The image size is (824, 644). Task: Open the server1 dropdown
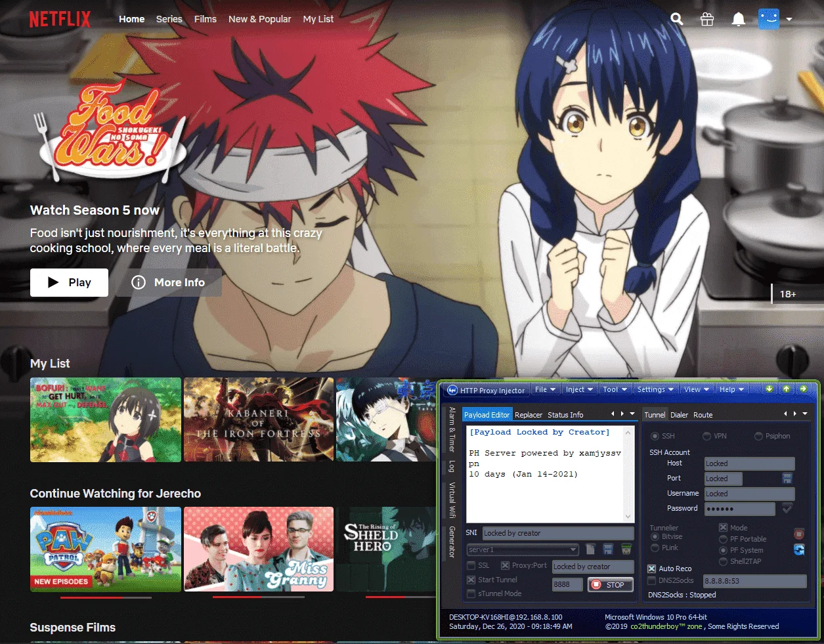(x=523, y=549)
